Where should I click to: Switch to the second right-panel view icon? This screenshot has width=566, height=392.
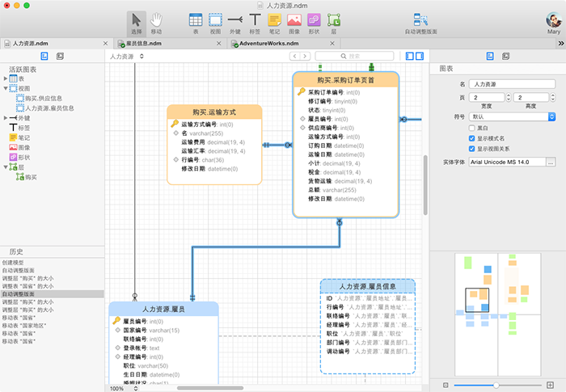click(505, 56)
